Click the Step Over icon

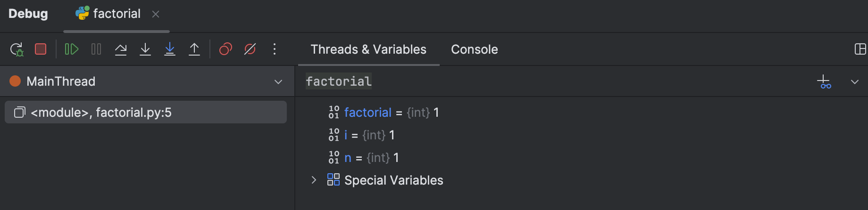click(121, 49)
